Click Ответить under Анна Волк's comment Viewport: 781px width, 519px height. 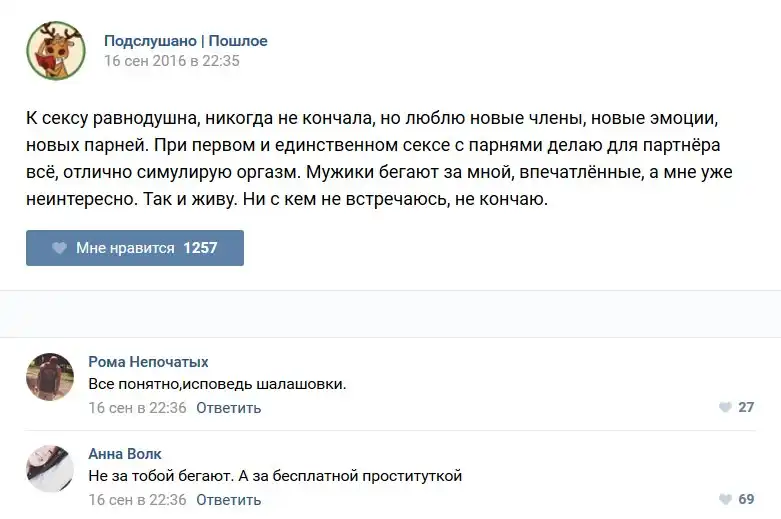pos(228,500)
